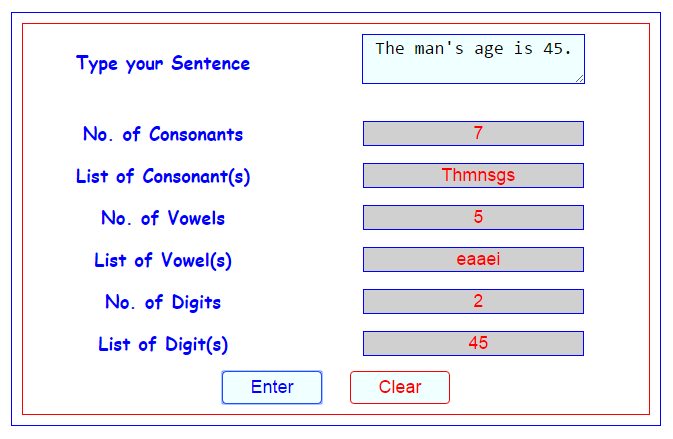Image resolution: width=673 pixels, height=439 pixels.
Task: Select the No. of Consonants output field
Action: (473, 133)
